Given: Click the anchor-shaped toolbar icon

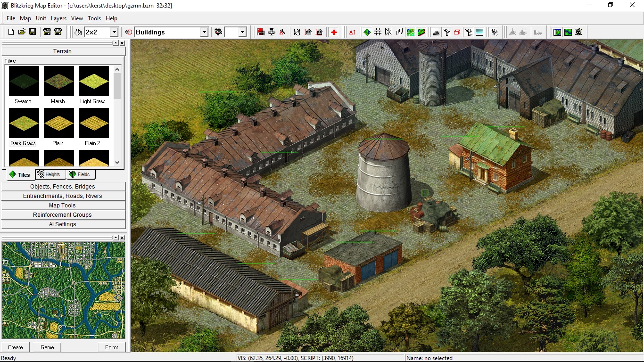Looking at the screenshot, I should (x=272, y=32).
